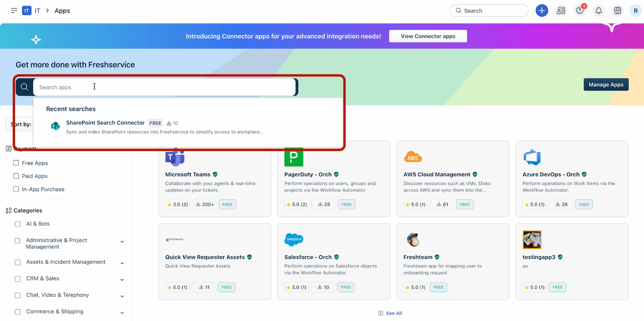Image resolution: width=644 pixels, height=321 pixels.
Task: Check Commerce & Shipping category
Action: [18, 312]
